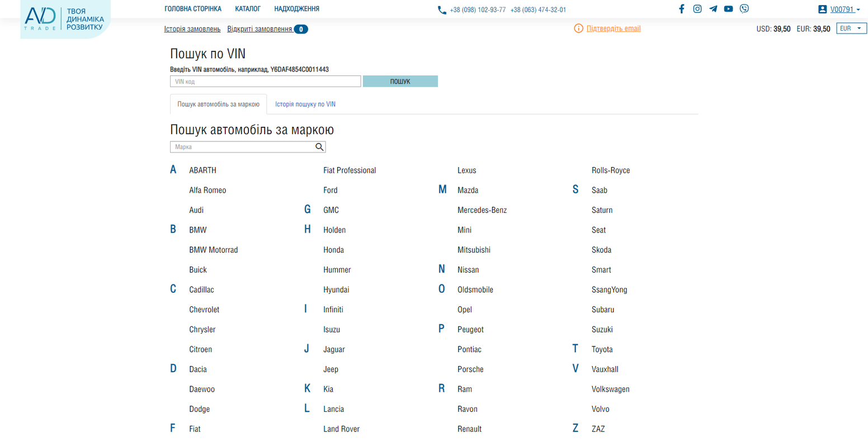Click the email warning info icon

[578, 28]
